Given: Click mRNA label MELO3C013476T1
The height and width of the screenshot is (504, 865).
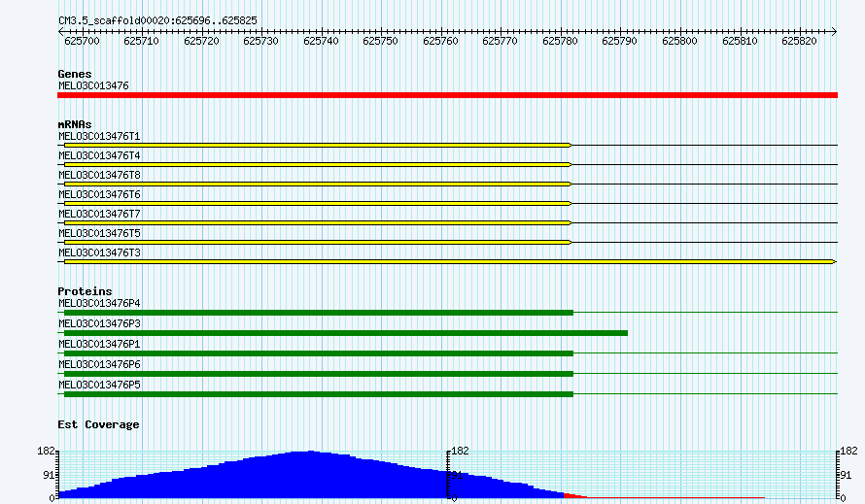Looking at the screenshot, I should pos(99,136).
